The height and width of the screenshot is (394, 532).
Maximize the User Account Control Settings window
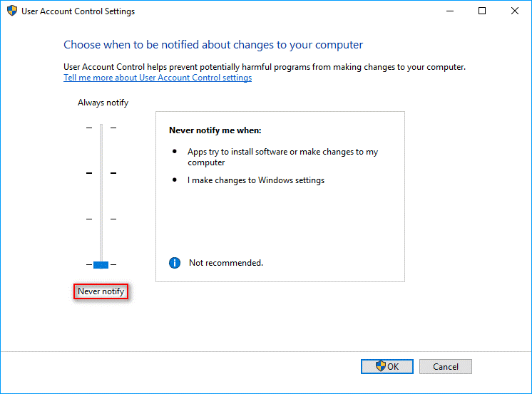point(482,11)
